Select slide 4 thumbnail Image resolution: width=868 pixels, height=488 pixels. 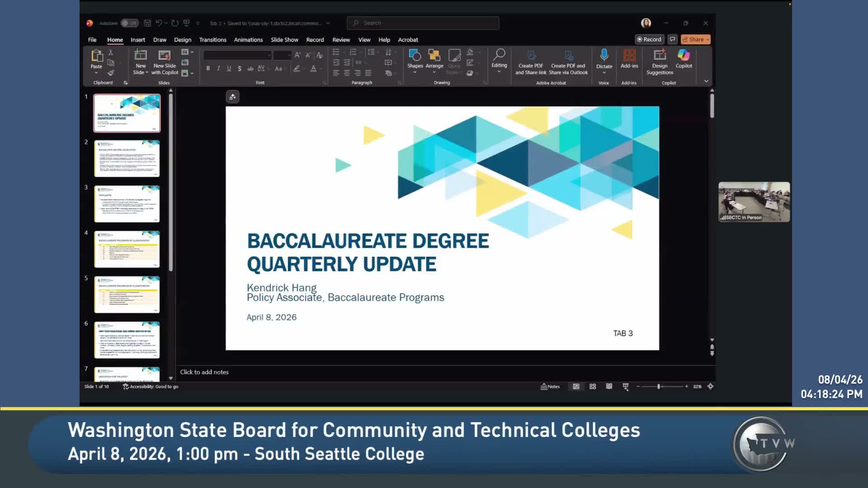pos(127,249)
